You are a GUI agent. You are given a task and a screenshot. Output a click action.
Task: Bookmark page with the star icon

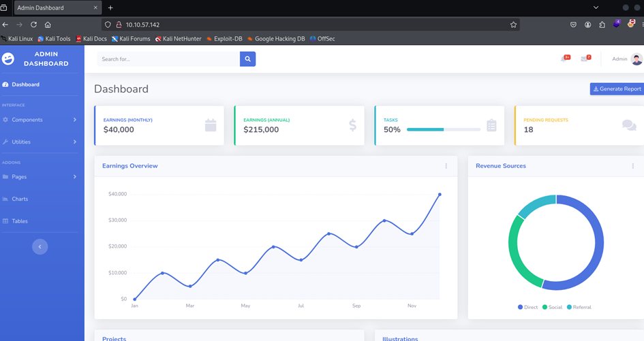click(513, 25)
